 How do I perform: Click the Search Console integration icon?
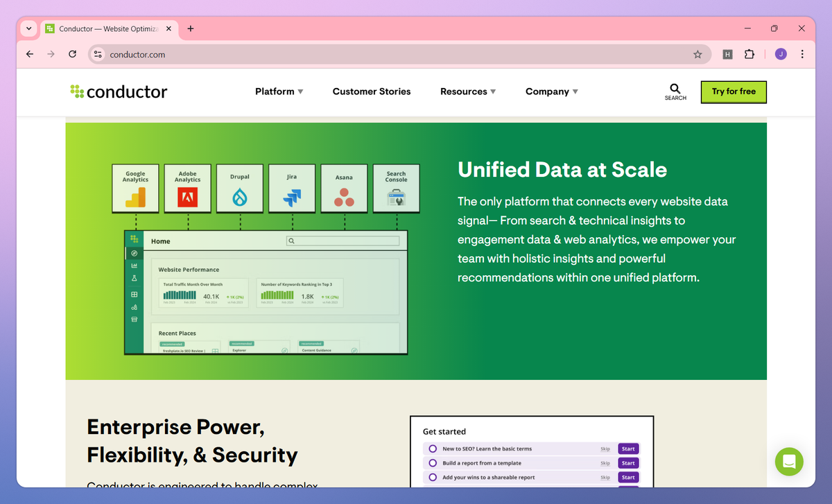(x=396, y=199)
